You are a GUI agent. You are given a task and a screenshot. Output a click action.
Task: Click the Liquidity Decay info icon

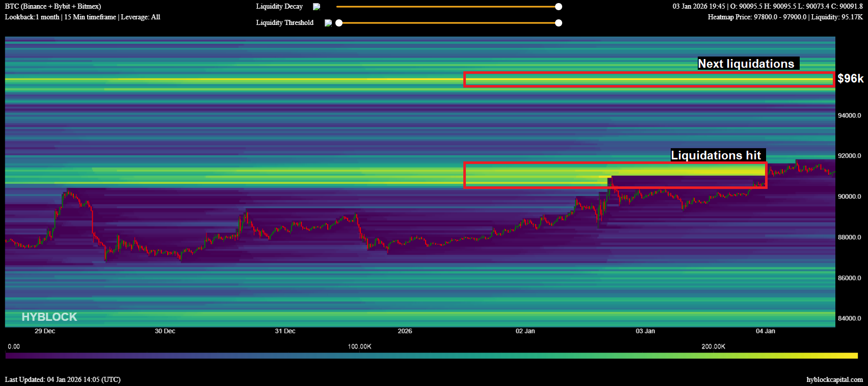pos(317,7)
